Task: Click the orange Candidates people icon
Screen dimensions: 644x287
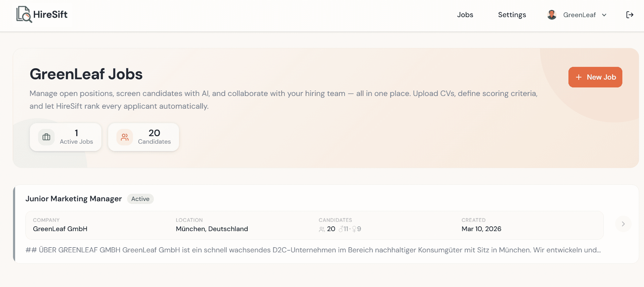Action: point(125,137)
